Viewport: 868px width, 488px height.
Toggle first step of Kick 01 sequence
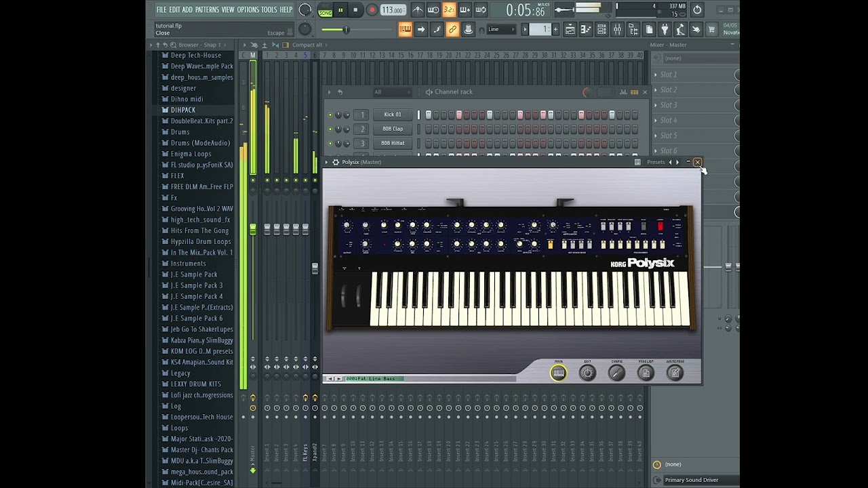click(x=428, y=115)
